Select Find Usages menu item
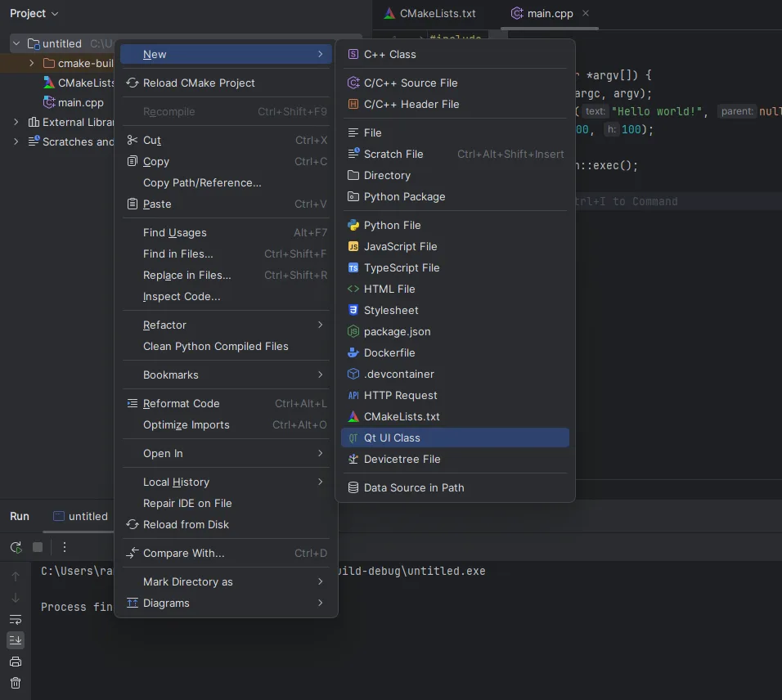 226,233
